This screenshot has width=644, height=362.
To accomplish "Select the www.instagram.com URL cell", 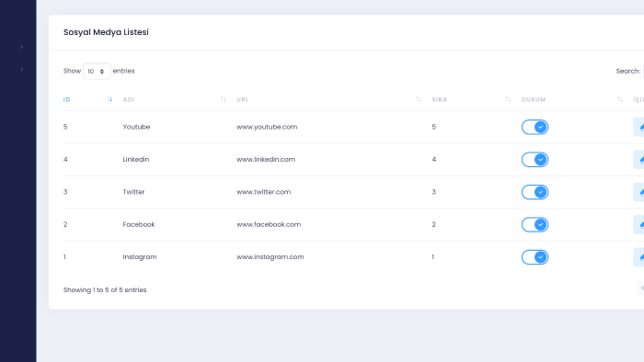I will [x=270, y=257].
